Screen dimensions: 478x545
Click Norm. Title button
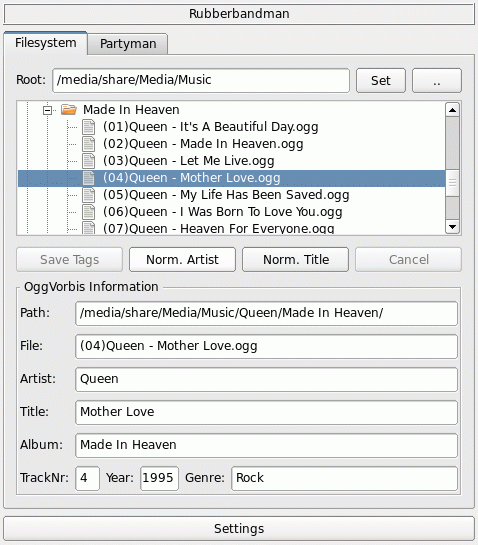(295, 260)
